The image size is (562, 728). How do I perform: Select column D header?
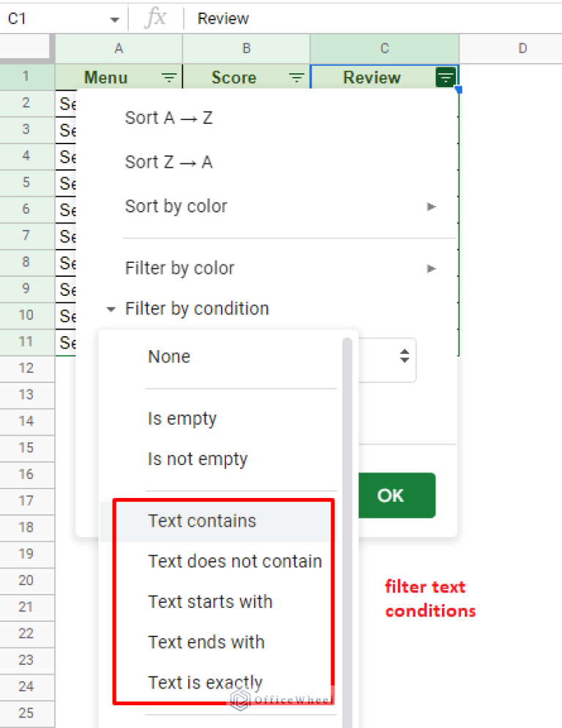click(522, 48)
